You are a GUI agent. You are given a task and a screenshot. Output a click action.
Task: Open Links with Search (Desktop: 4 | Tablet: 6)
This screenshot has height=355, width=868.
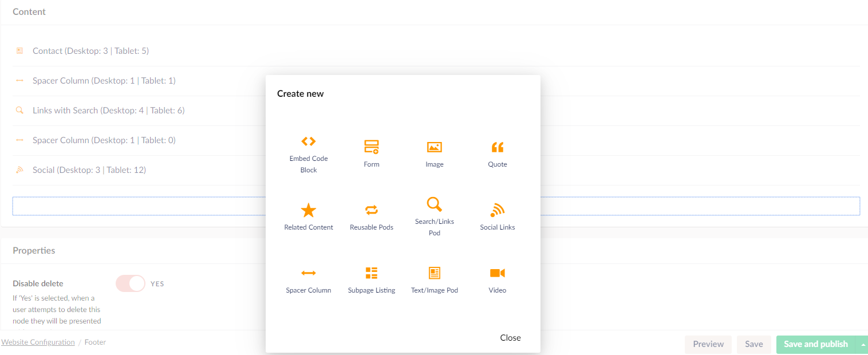pos(109,111)
